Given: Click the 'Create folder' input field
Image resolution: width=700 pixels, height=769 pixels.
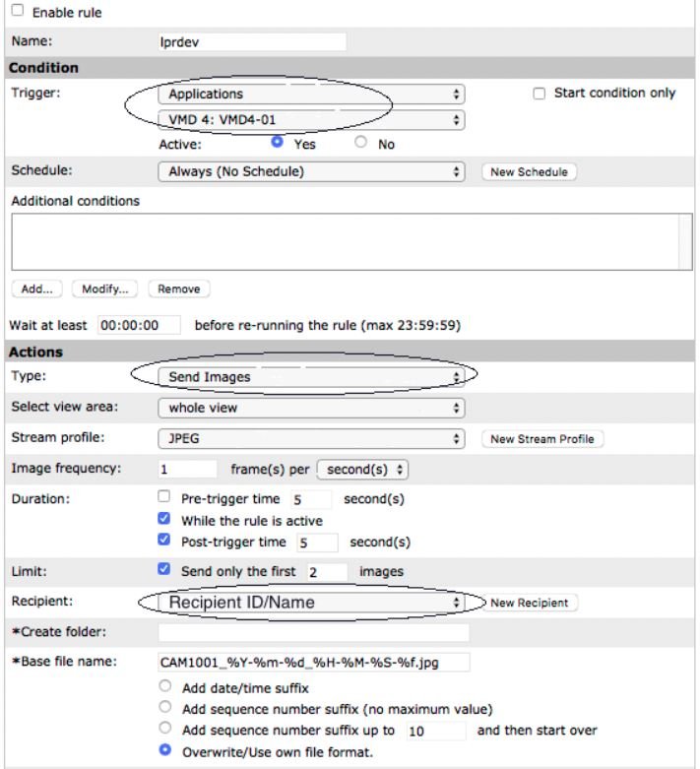Looking at the screenshot, I should (x=314, y=633).
